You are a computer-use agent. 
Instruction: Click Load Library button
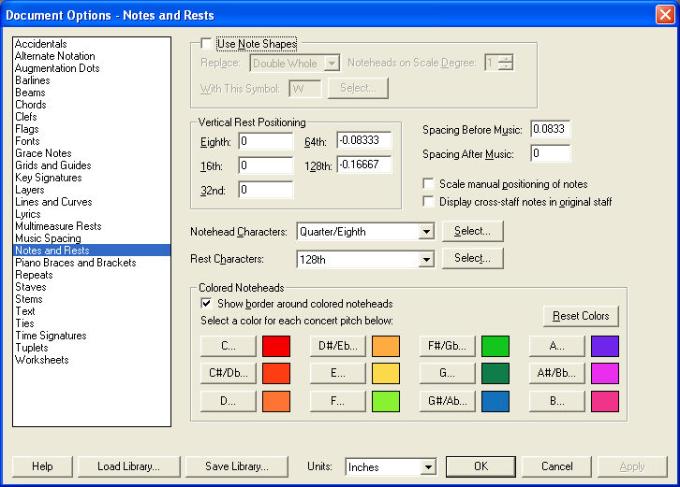click(x=128, y=466)
